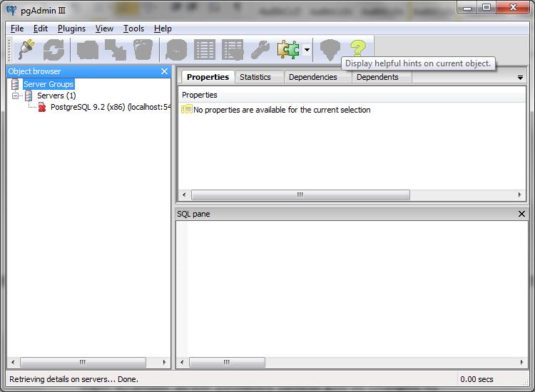Click the refresh object toolbar icon
The width and height of the screenshot is (535, 392).
53,50
